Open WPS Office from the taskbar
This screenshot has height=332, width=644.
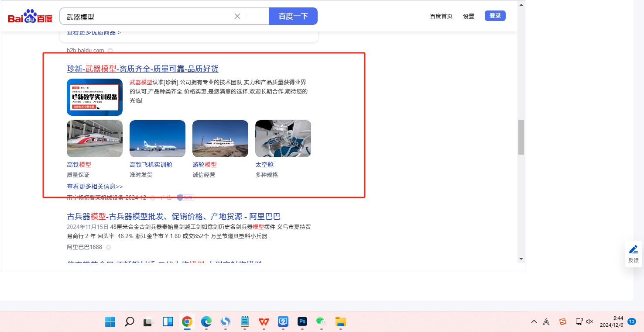[264, 322]
